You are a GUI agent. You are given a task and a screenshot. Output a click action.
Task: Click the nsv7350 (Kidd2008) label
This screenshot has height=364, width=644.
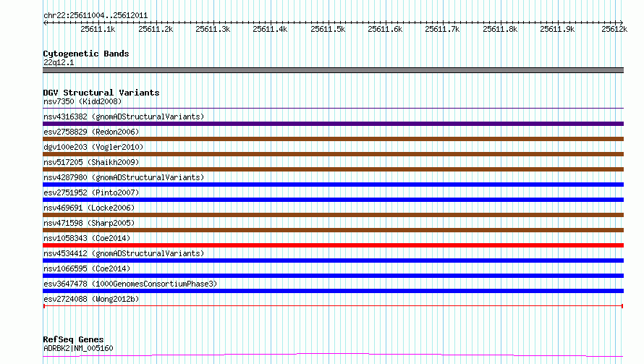[x=82, y=101]
